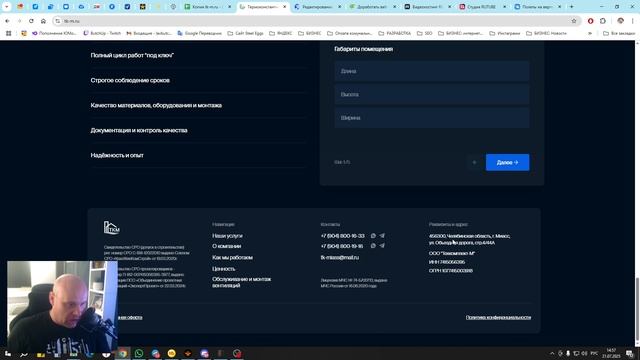
Task: Click the first phone number ending 16-33
Action: click(342, 236)
